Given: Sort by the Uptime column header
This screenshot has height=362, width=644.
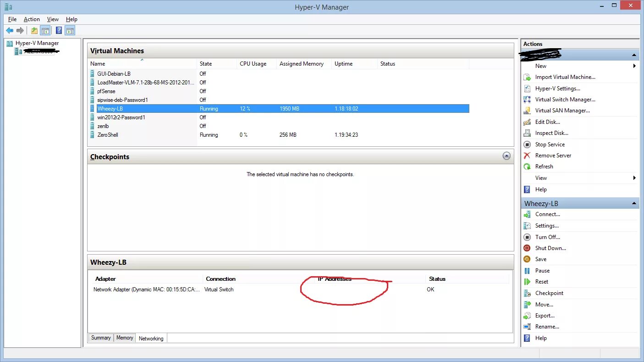Looking at the screenshot, I should click(354, 64).
